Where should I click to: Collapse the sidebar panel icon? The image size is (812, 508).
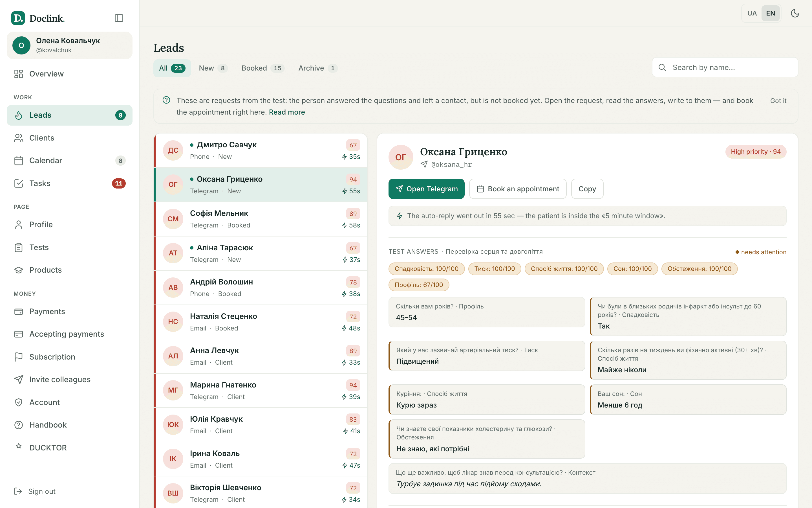(x=119, y=18)
